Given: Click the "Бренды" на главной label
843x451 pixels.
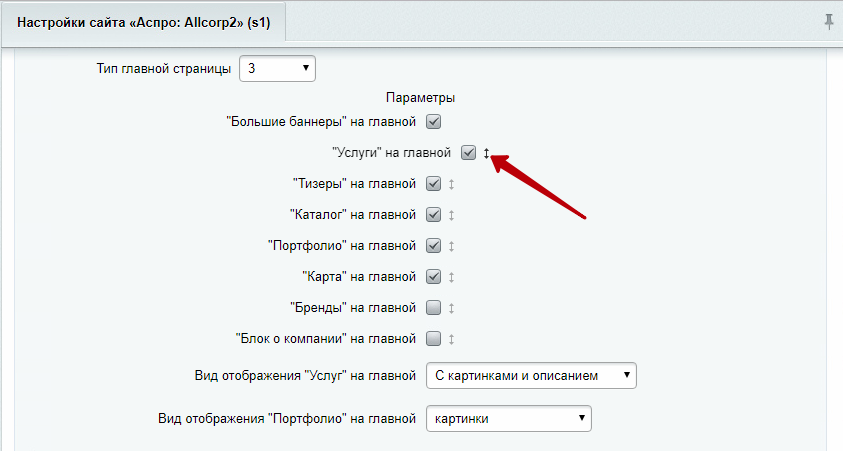Looking at the screenshot, I should click(353, 308).
